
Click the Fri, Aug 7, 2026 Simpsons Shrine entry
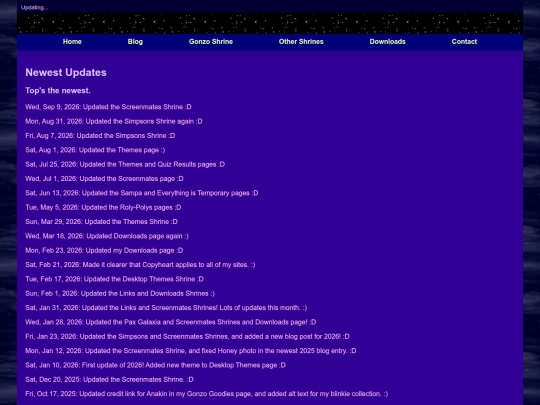pyautogui.click(x=100, y=136)
